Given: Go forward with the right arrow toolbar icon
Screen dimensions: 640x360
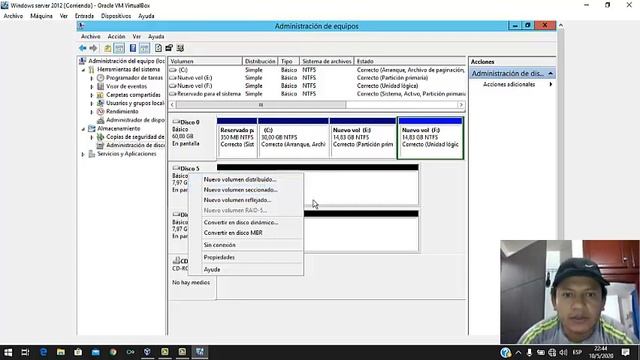Looking at the screenshot, I should pos(93,48).
